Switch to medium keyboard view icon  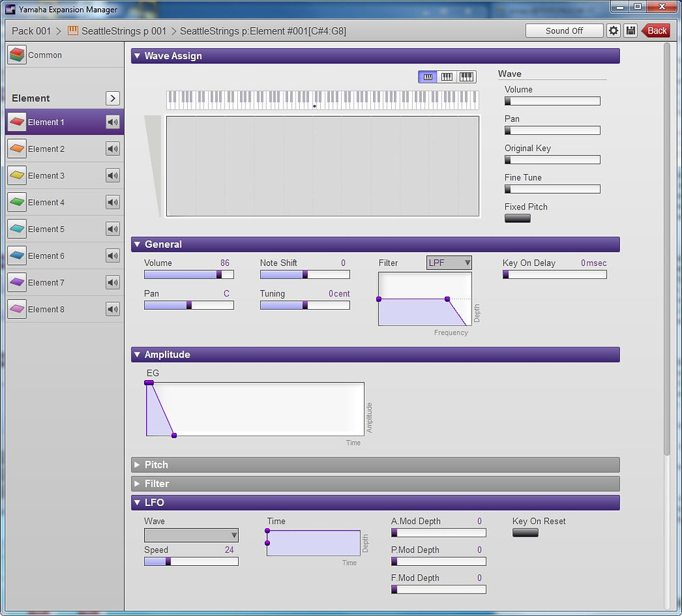click(447, 77)
